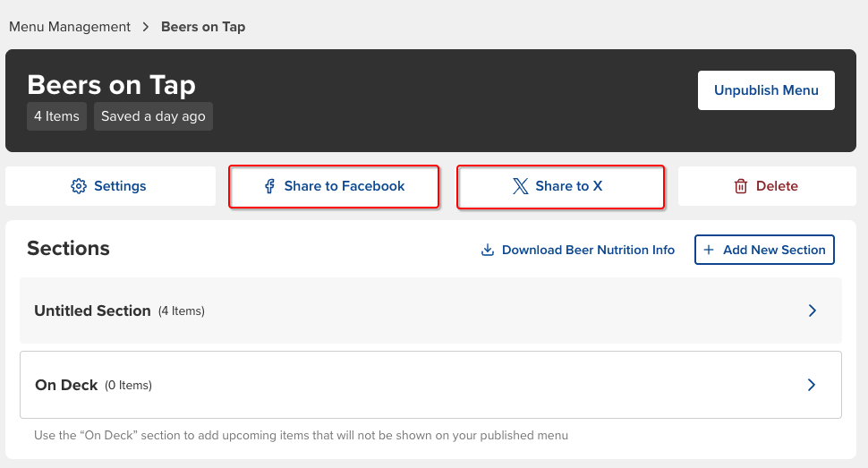Click the plus icon for new section
The height and width of the screenshot is (468, 868).
pos(709,250)
